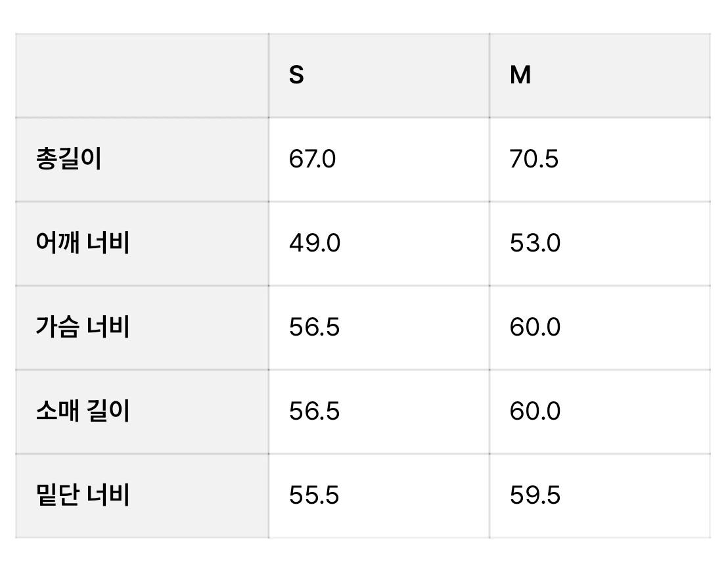
Task: Click the empty top-left header cell
Action: pos(142,76)
